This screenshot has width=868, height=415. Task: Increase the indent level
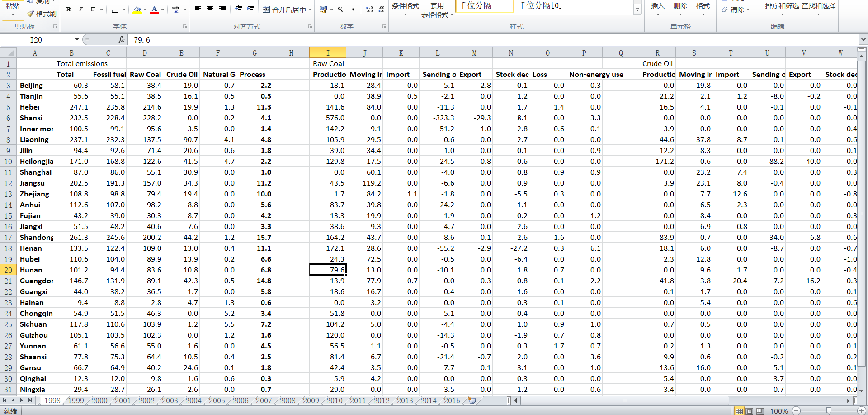[251, 9]
